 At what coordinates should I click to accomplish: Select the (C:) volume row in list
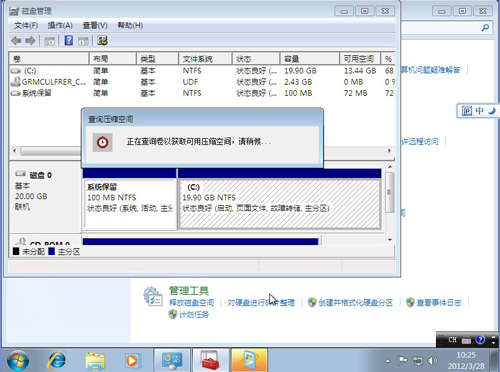pos(202,71)
